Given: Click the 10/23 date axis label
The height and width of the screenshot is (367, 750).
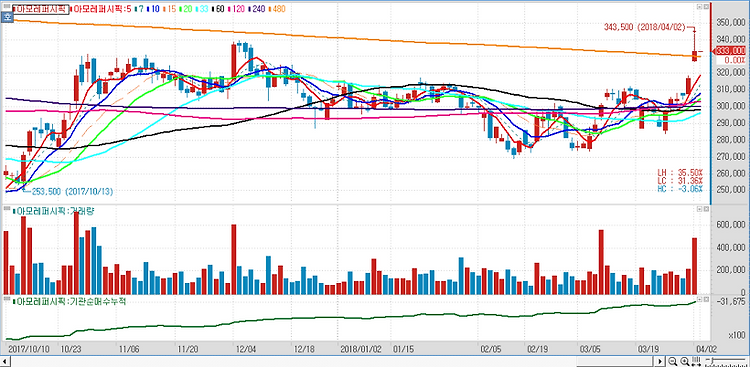Looking at the screenshot, I should (x=70, y=348).
